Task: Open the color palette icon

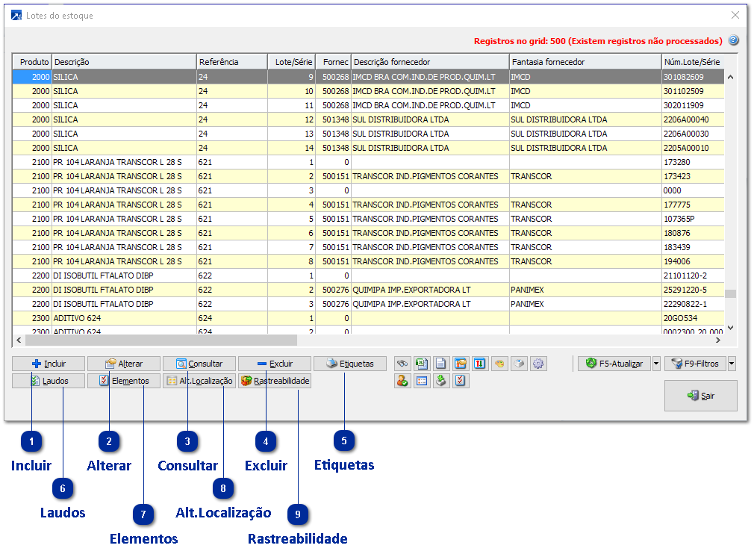Action: 499,364
